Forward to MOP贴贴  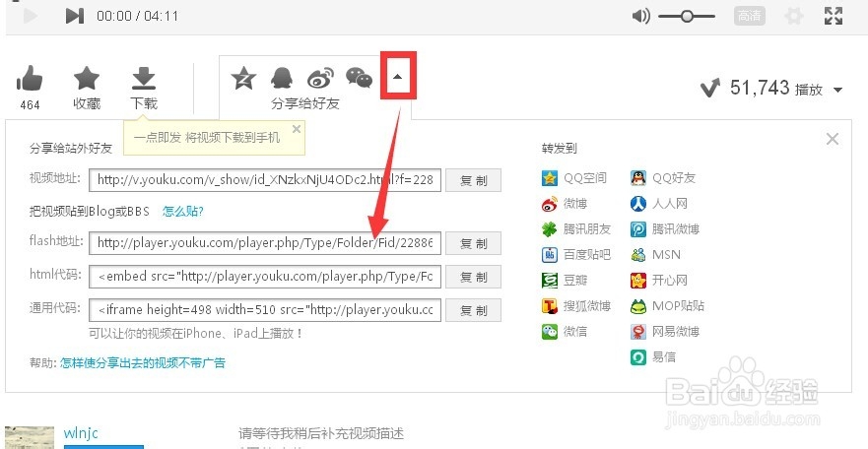click(x=667, y=306)
